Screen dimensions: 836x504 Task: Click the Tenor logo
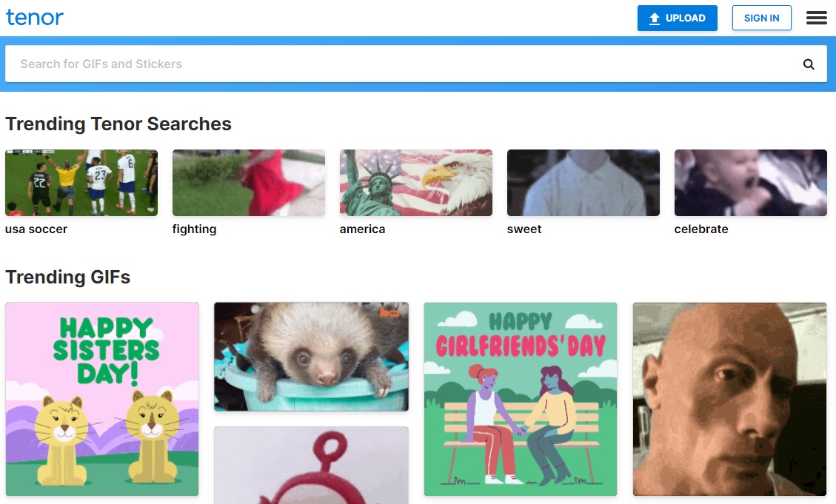(x=35, y=18)
